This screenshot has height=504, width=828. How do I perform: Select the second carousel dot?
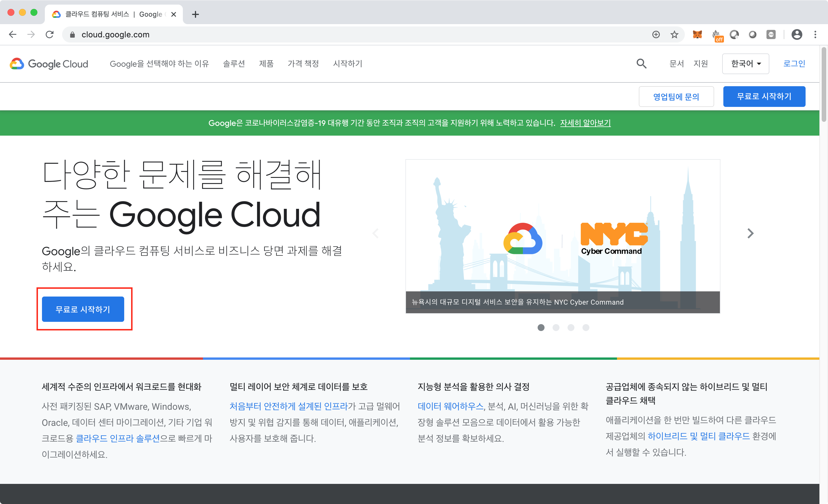(x=556, y=327)
